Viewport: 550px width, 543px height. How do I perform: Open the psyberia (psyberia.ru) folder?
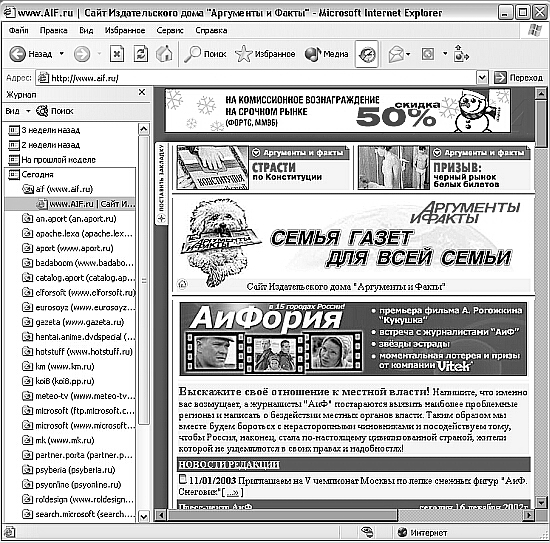(x=69, y=470)
